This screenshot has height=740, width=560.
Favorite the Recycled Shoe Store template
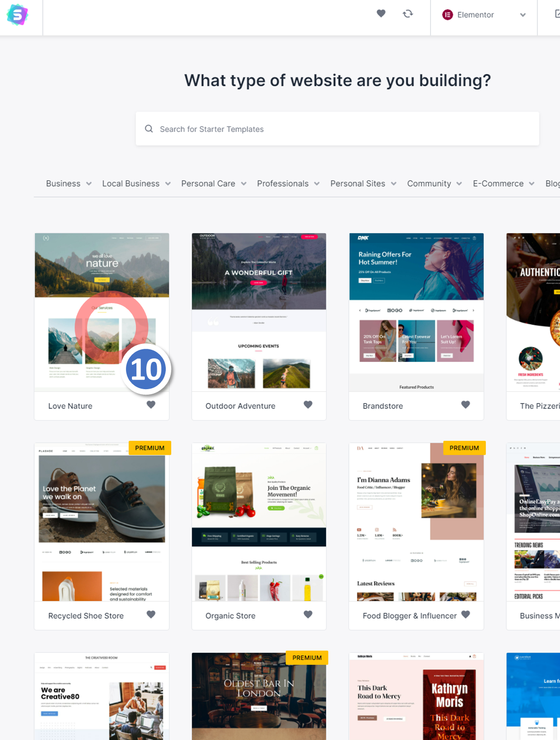click(x=151, y=615)
